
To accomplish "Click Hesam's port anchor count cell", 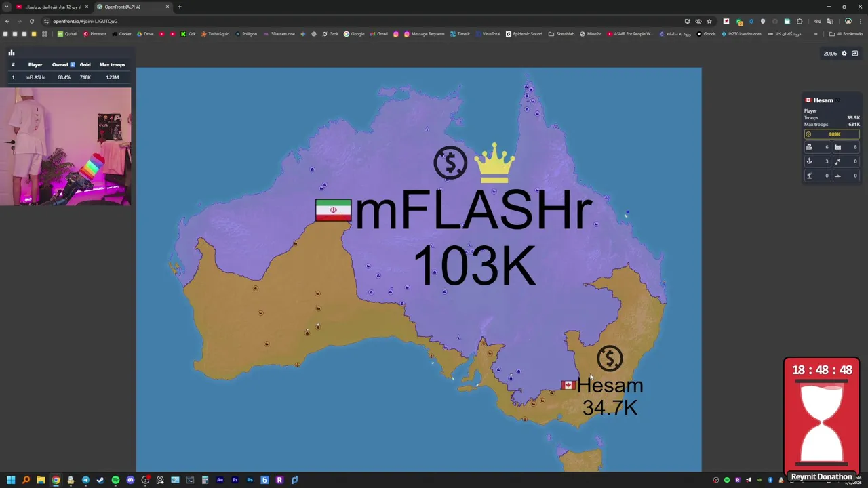I will click(816, 161).
